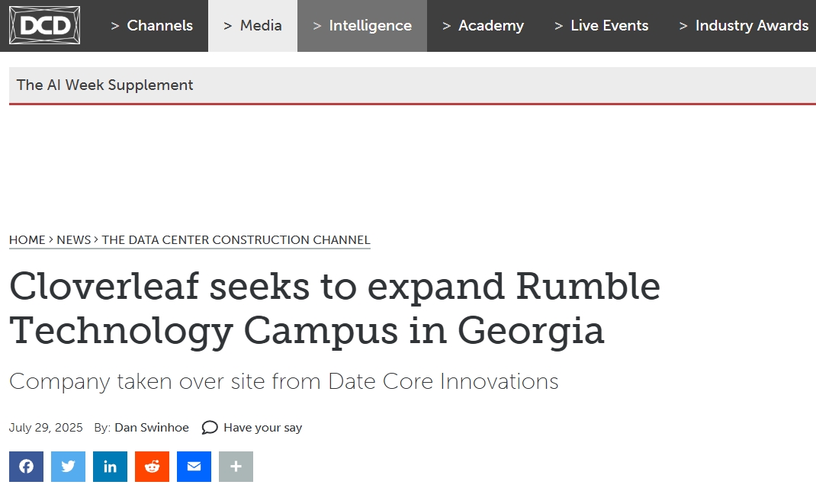Image resolution: width=816 pixels, height=504 pixels.
Task: Open the Academy menu item
Action: (x=483, y=25)
